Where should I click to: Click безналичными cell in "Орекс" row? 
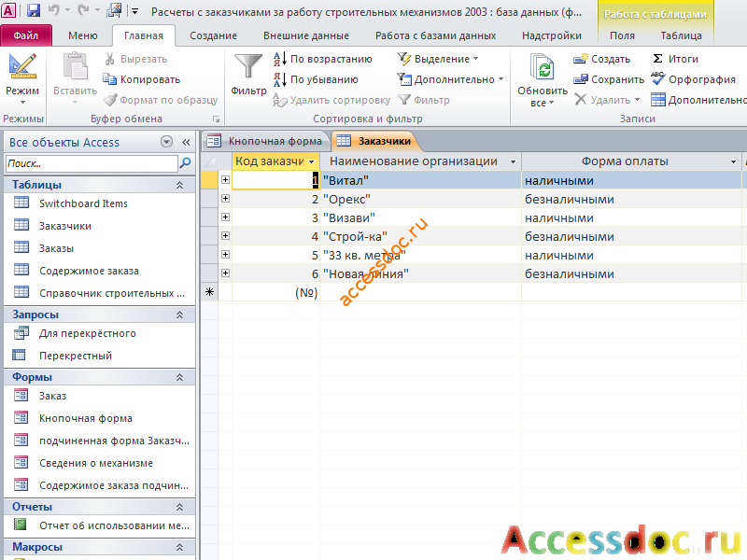pyautogui.click(x=631, y=199)
